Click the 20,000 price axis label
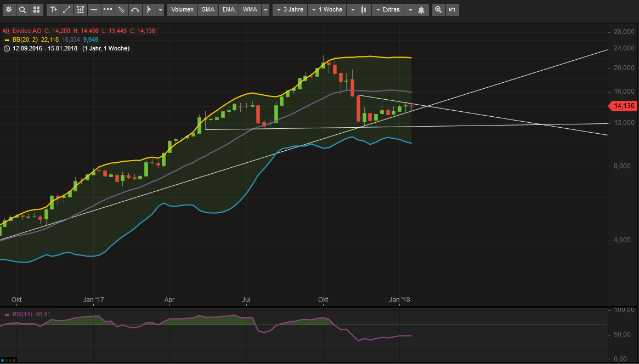 coord(624,68)
